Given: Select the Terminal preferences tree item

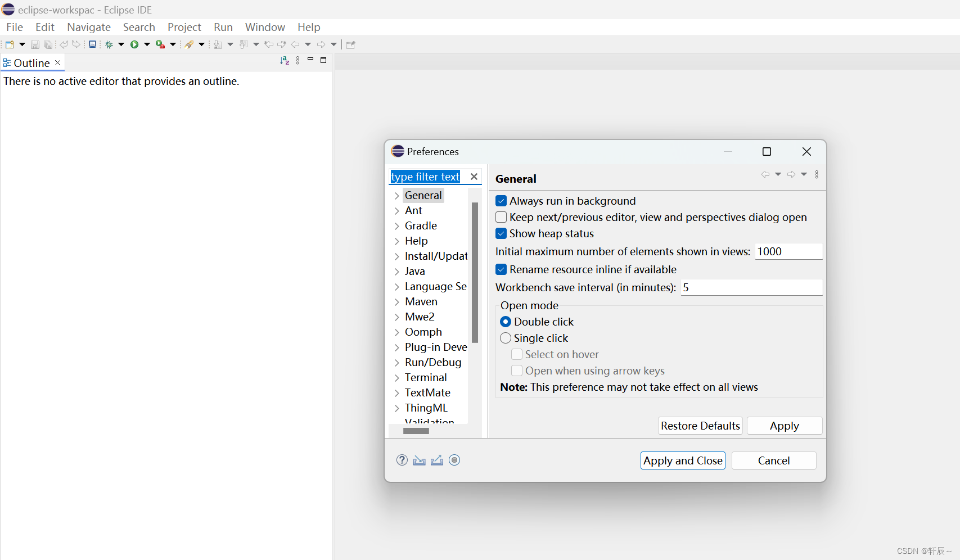Looking at the screenshot, I should coord(426,378).
